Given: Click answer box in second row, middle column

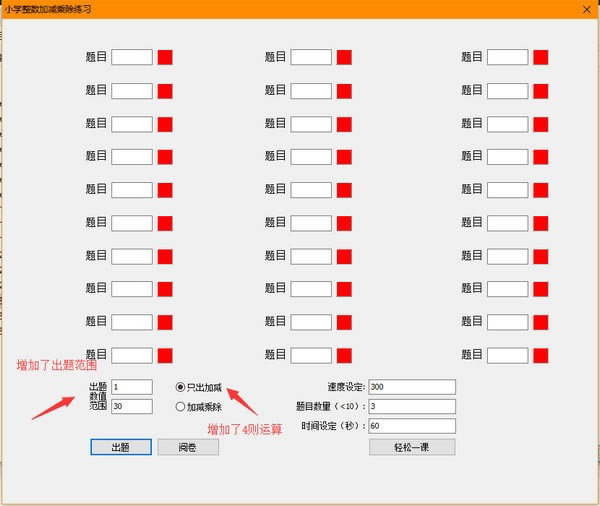Looking at the screenshot, I should pos(311,91).
